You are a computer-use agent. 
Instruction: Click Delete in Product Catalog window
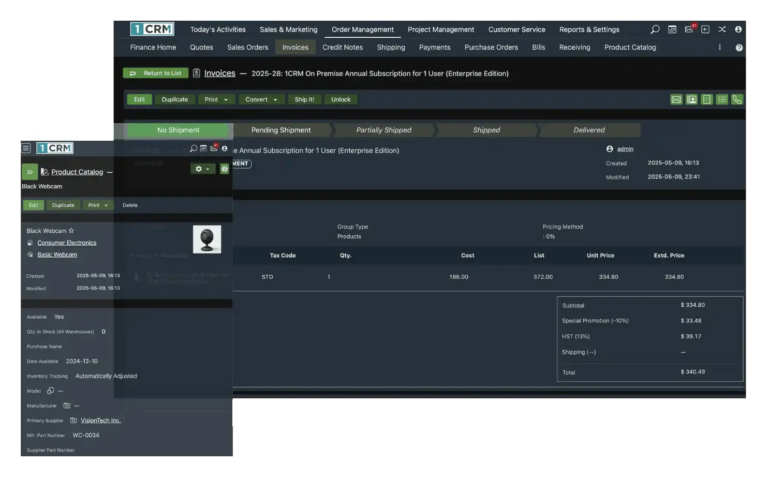[130, 205]
